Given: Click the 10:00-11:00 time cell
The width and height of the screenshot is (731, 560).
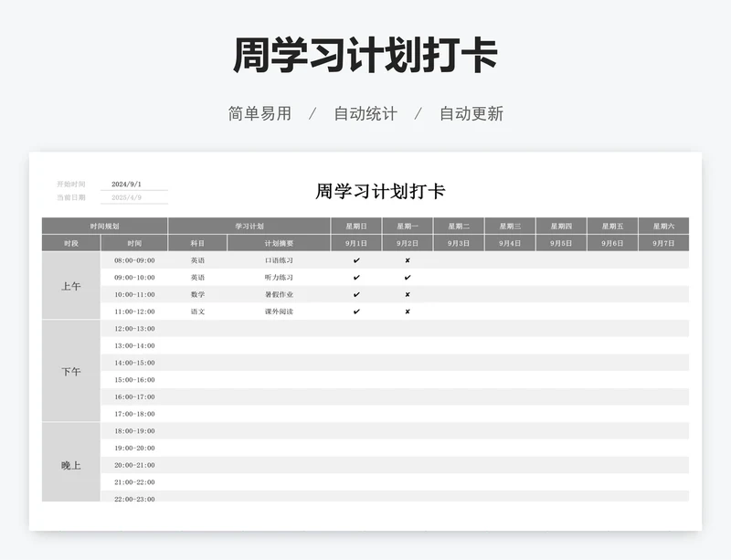Looking at the screenshot, I should [x=134, y=294].
